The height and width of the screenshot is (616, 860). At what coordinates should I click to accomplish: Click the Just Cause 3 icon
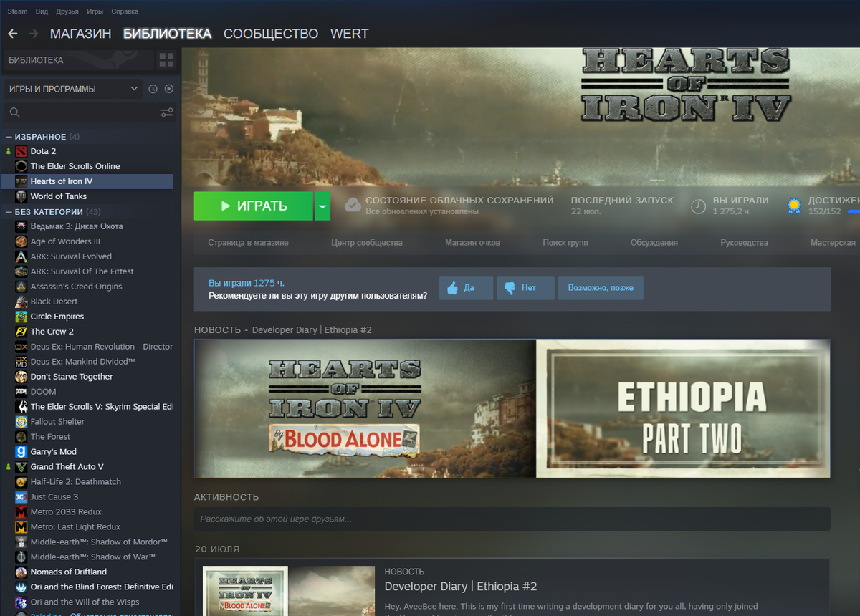pyautogui.click(x=21, y=497)
